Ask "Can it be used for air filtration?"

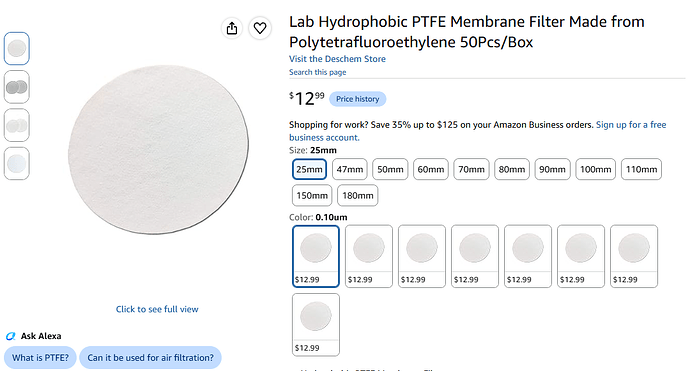coord(150,358)
